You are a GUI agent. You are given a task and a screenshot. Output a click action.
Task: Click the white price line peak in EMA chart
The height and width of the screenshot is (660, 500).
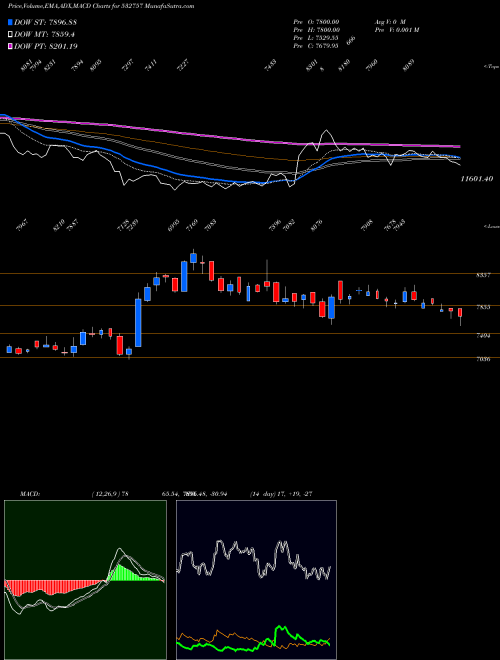[x=326, y=131]
